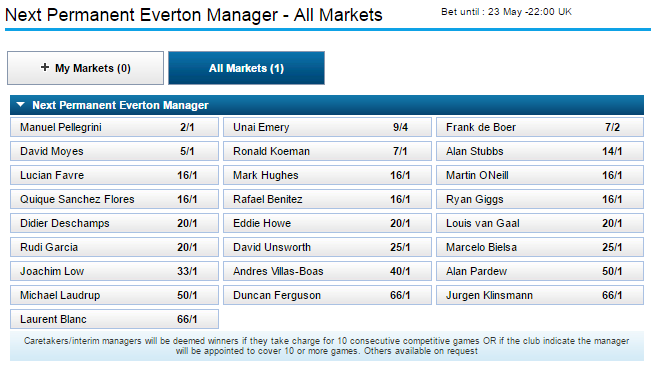Choose Rafael Benitez at 16/1
This screenshot has width=658, height=368.
[327, 199]
